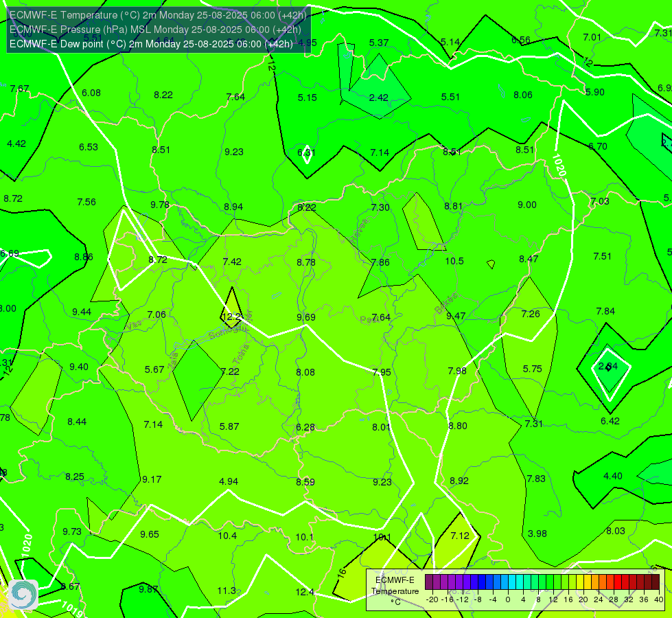Click the 8.44 dew point value
672x618 pixels.
coord(77,422)
